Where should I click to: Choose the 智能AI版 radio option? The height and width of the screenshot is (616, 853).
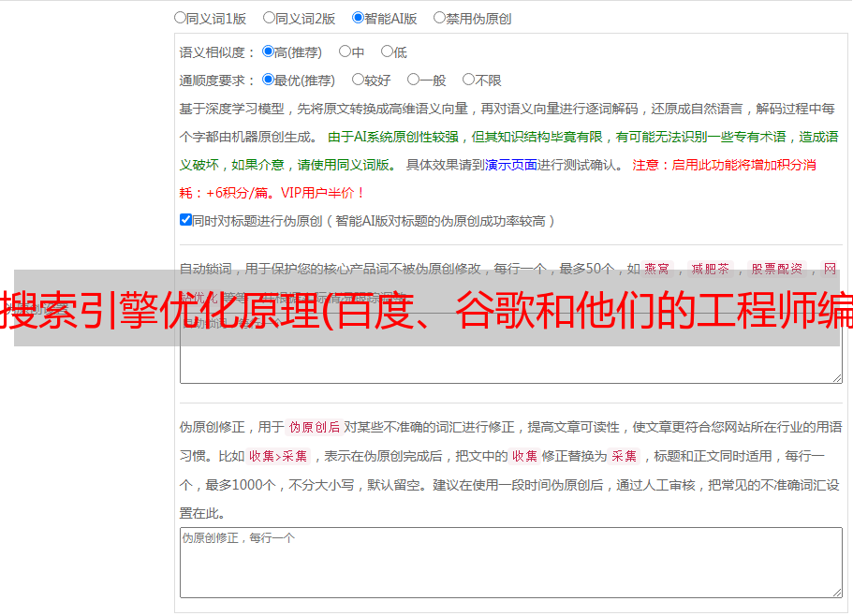[358, 18]
